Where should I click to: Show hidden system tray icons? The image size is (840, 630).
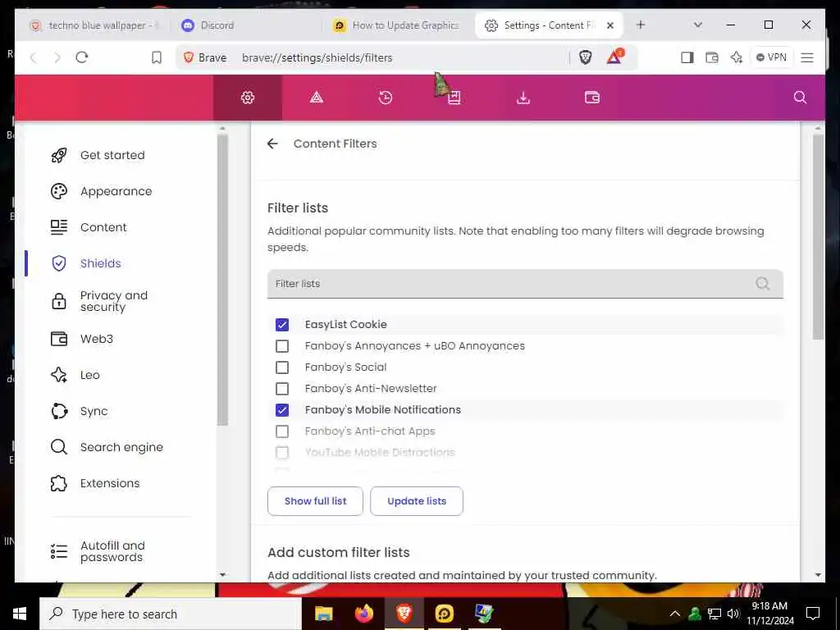675,614
